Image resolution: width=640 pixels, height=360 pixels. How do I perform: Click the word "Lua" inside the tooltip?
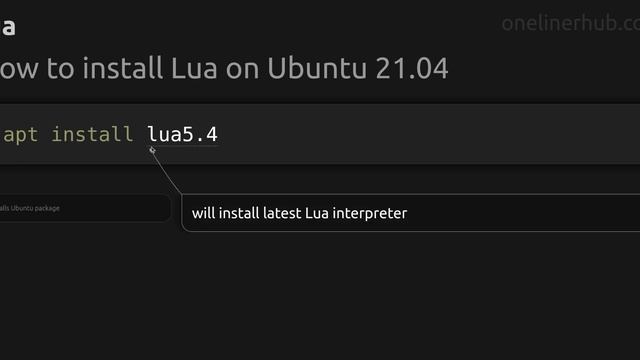(x=317, y=213)
